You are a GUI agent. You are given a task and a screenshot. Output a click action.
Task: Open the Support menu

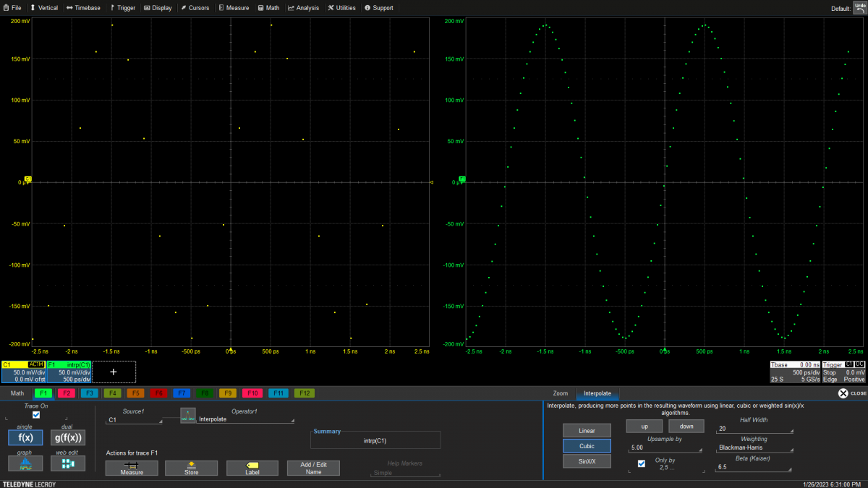click(379, 8)
